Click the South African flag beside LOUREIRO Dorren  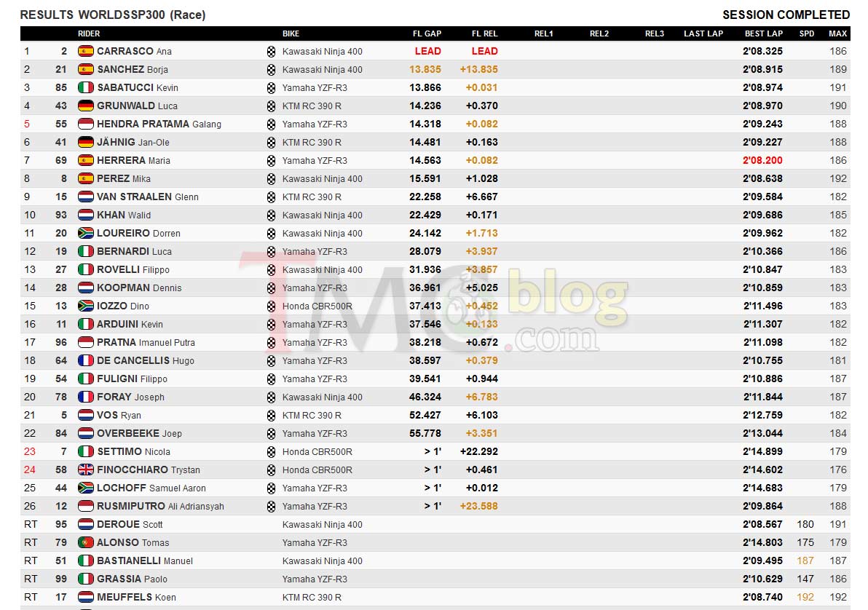[x=86, y=233]
